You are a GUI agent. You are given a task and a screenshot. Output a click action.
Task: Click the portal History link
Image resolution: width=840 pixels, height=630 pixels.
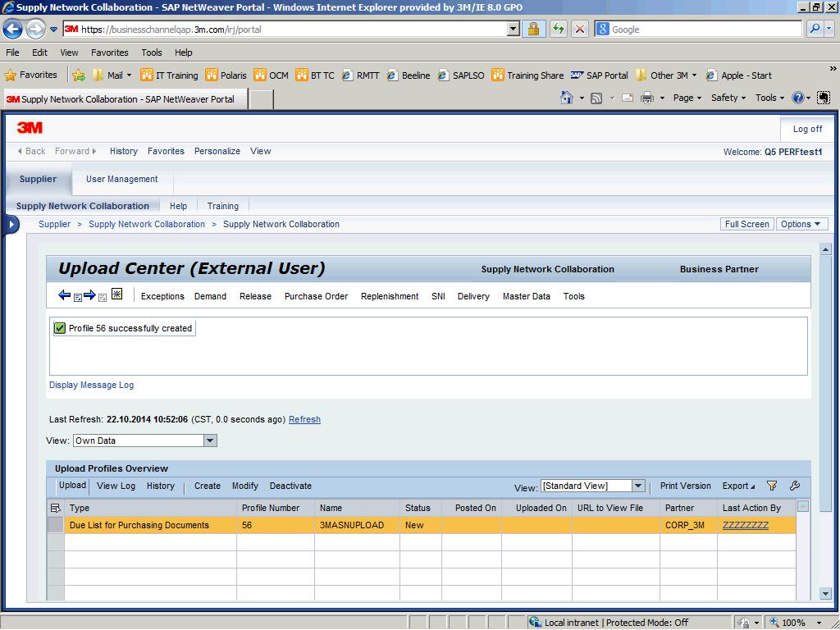click(124, 151)
